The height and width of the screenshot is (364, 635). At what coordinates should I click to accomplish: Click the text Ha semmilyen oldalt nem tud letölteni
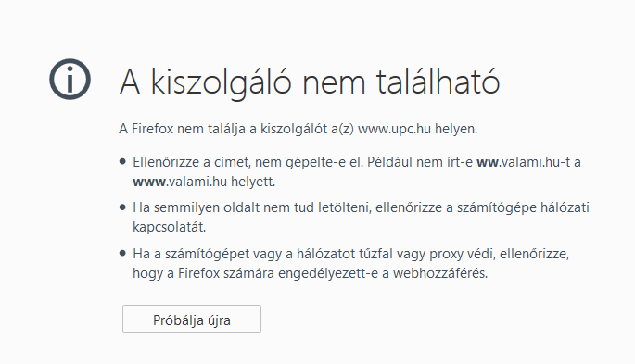point(252,207)
